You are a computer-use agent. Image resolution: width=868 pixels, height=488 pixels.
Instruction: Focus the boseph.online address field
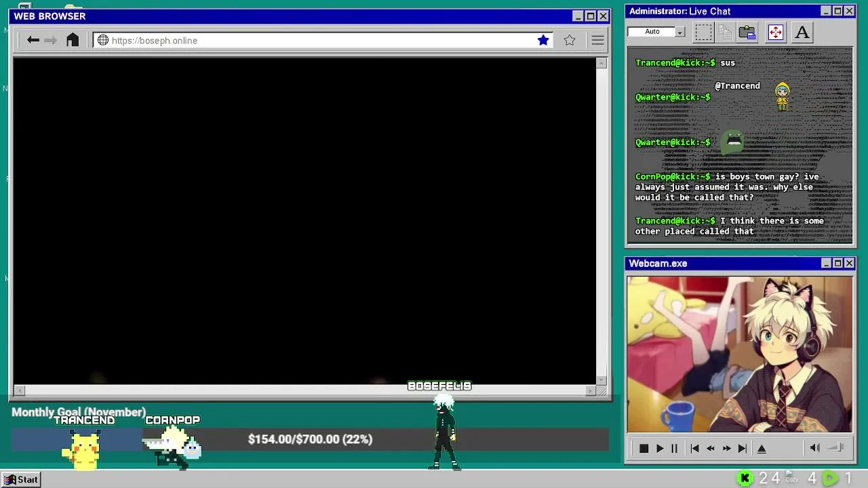tap(323, 41)
